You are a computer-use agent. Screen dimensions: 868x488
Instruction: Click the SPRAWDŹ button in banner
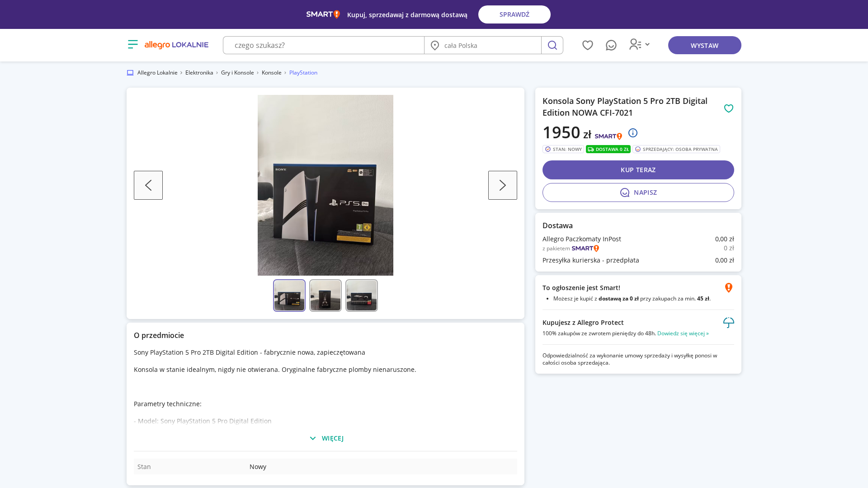coord(514,14)
